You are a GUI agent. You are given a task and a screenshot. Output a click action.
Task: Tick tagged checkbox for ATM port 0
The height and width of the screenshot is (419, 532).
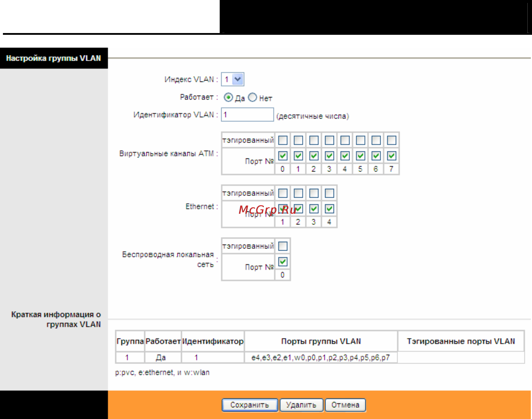pyautogui.click(x=283, y=140)
